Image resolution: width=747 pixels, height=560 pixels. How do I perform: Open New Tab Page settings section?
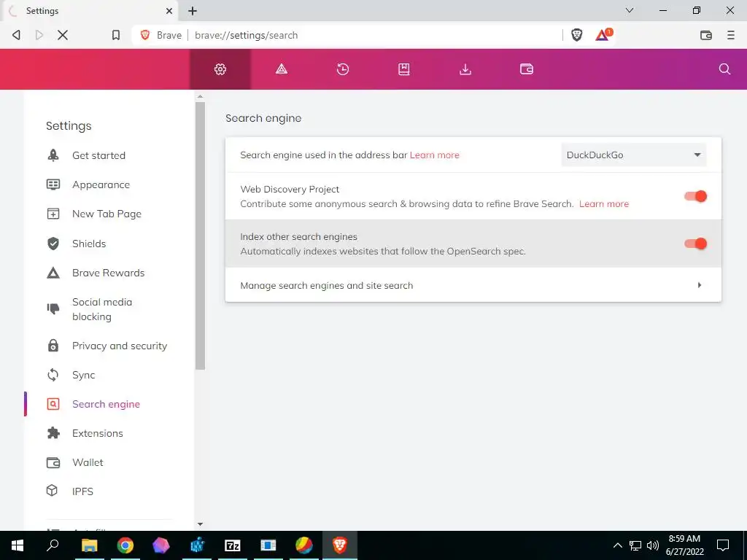pos(107,214)
